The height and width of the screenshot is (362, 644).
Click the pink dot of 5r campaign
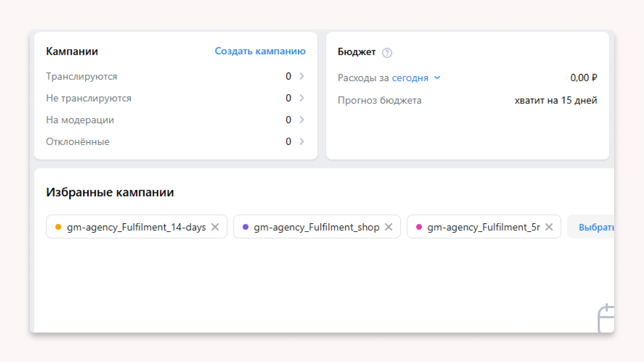point(419,227)
